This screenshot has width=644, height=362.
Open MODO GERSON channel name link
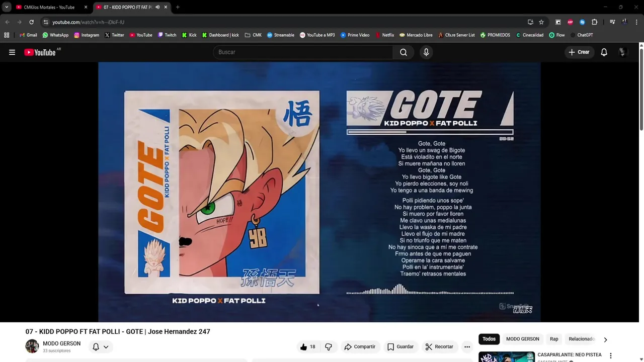pyautogui.click(x=61, y=344)
